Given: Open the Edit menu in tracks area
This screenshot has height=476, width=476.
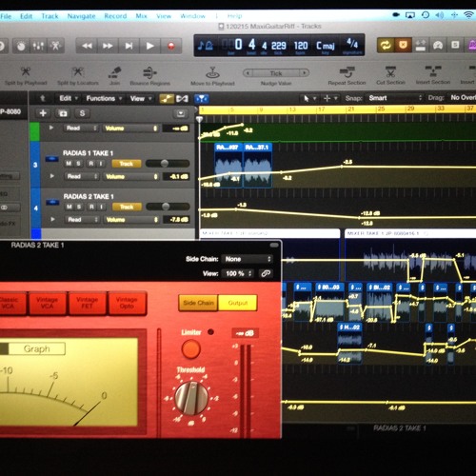Looking at the screenshot, I should 69,99.
